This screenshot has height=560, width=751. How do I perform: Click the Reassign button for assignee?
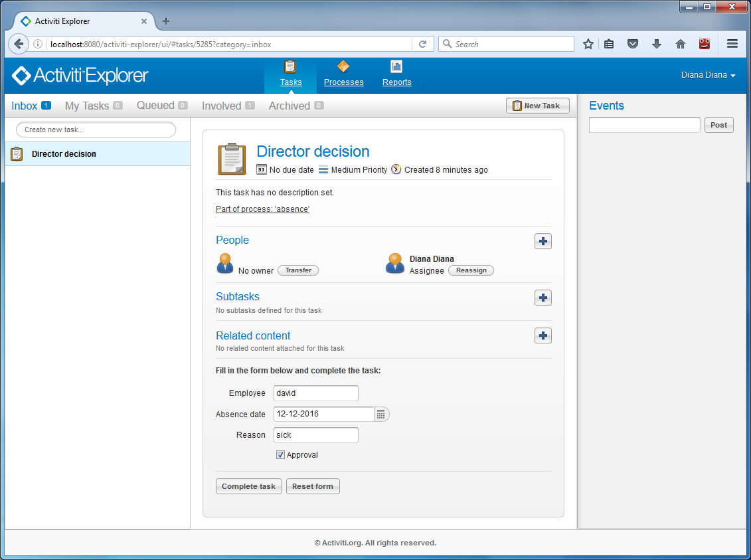click(x=471, y=270)
